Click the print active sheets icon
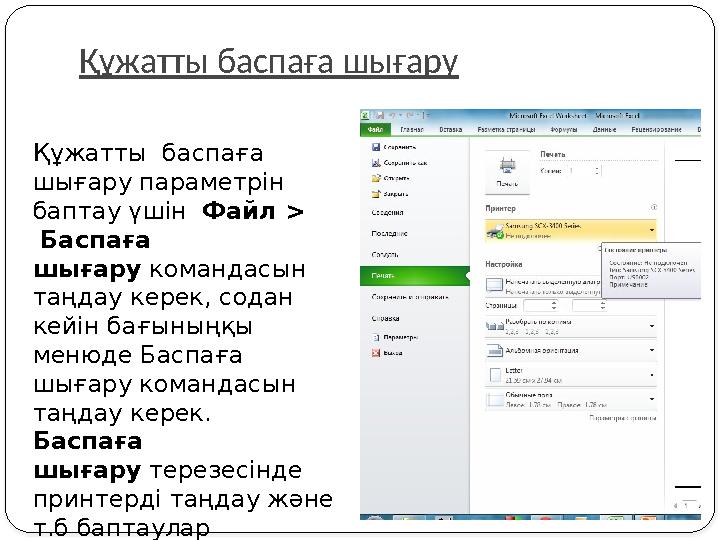 pos(494,285)
